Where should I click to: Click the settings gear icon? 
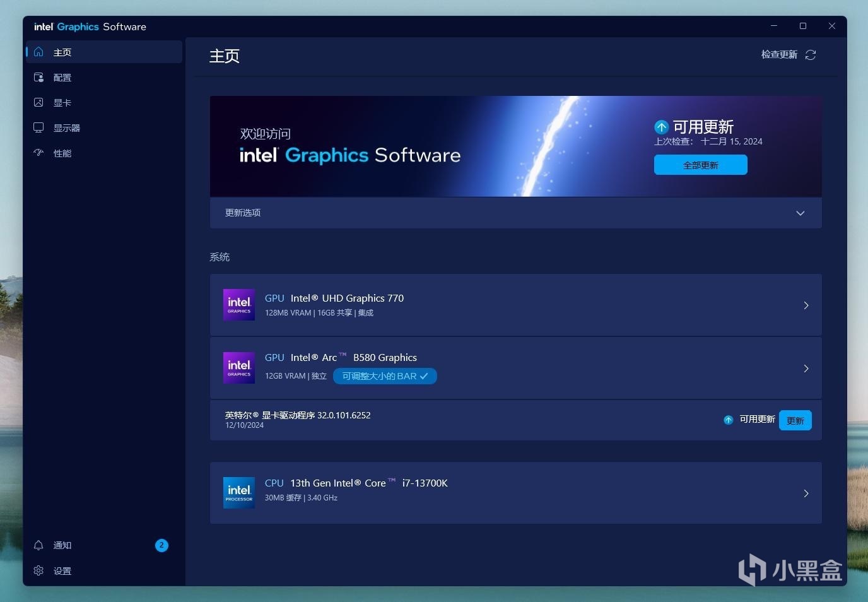point(38,570)
